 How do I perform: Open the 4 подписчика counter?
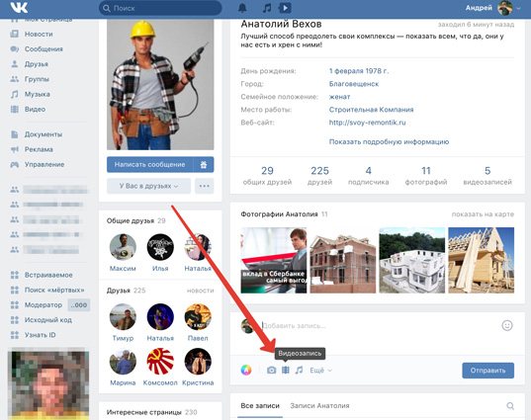tap(369, 175)
